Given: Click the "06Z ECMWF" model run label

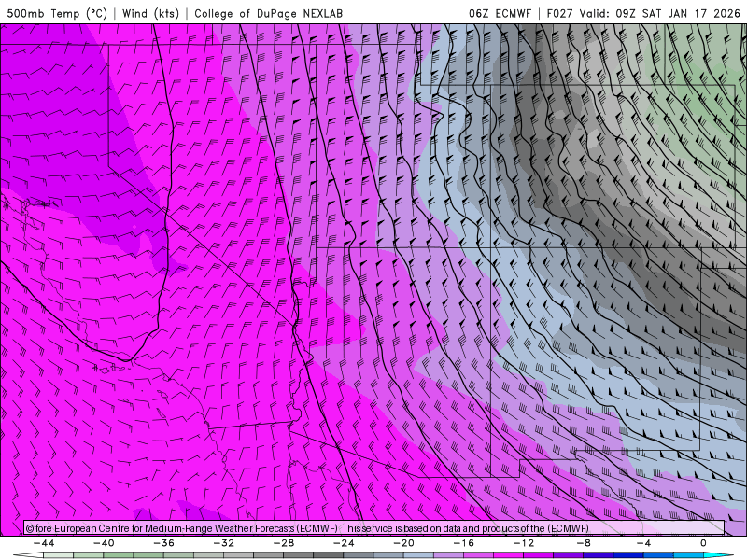Looking at the screenshot, I should click(500, 13).
